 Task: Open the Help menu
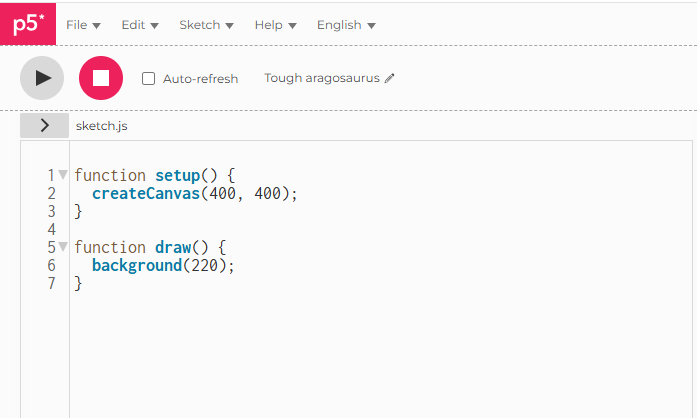275,25
